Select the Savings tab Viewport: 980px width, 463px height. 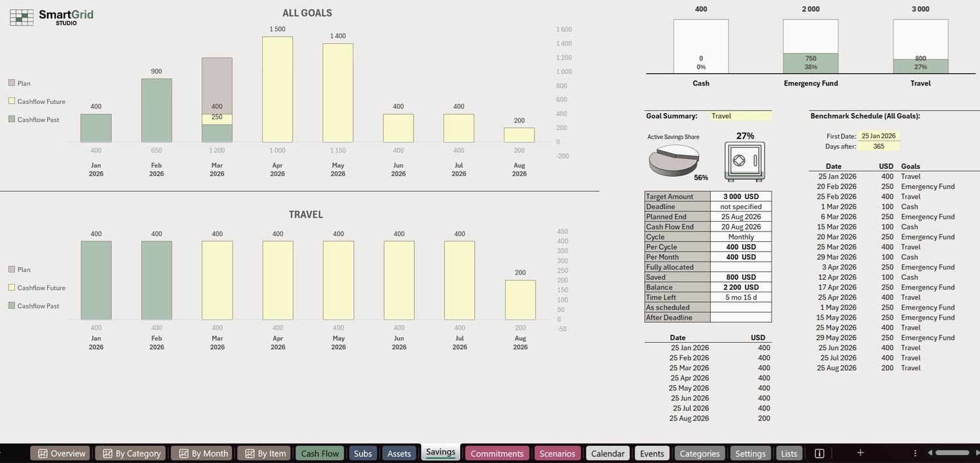pyautogui.click(x=440, y=452)
